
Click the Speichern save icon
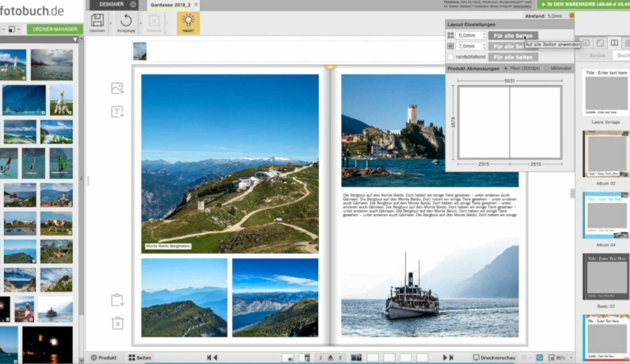(x=97, y=22)
